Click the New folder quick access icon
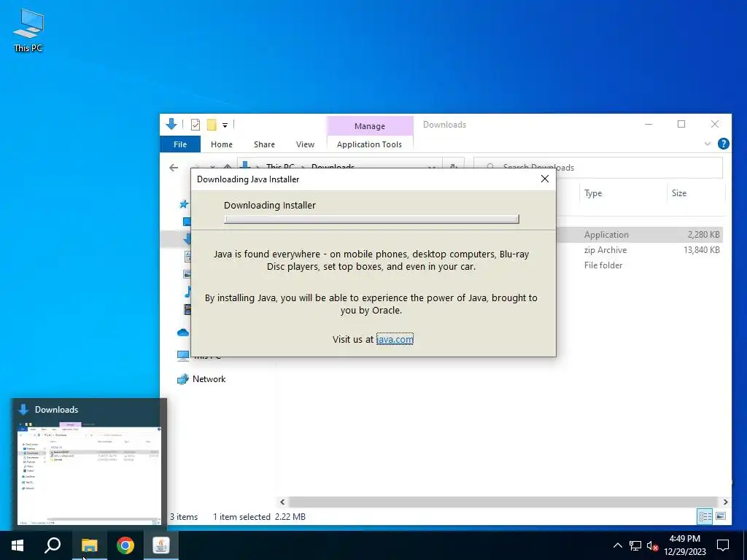 coord(212,125)
